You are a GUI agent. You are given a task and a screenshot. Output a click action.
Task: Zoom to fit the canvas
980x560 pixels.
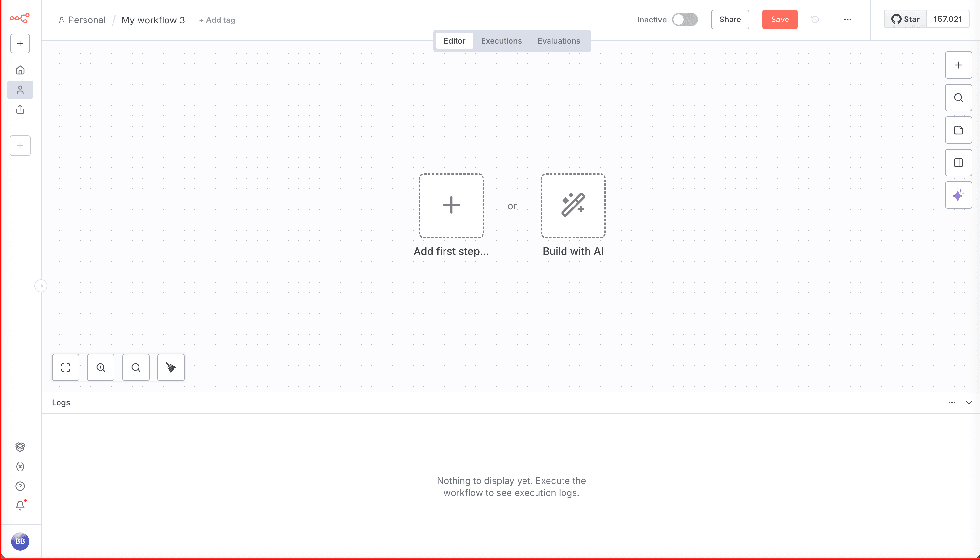[x=65, y=367]
